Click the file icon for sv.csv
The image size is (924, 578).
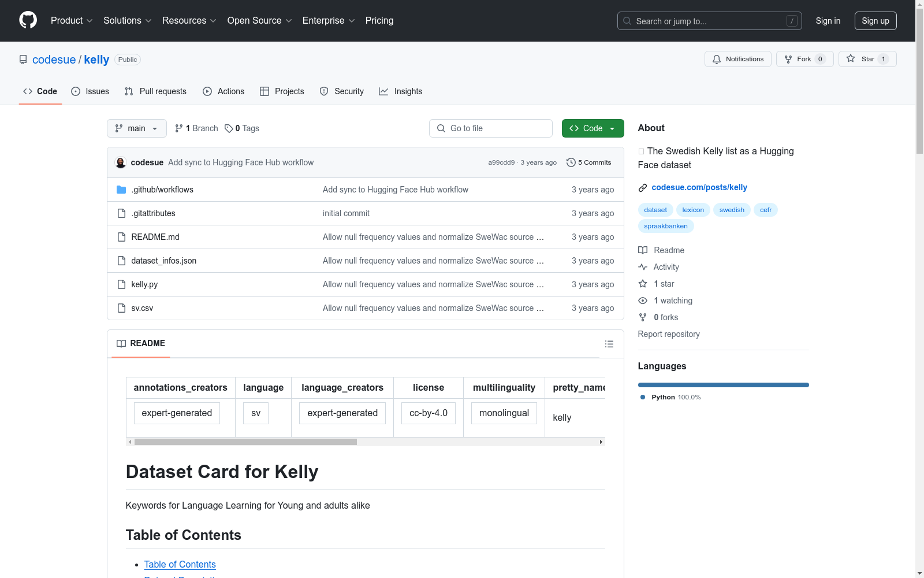(121, 308)
